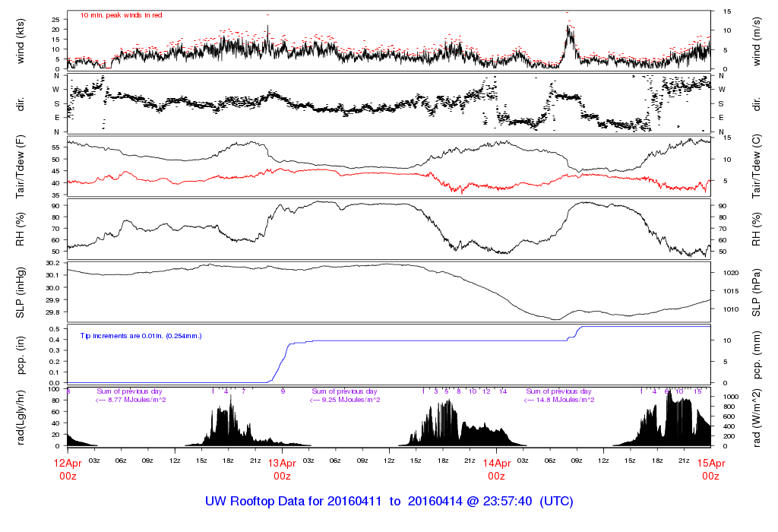The width and height of the screenshot is (778, 532).
Task: Click the 'pcp. (in)' axis label
Action: (x=20, y=356)
